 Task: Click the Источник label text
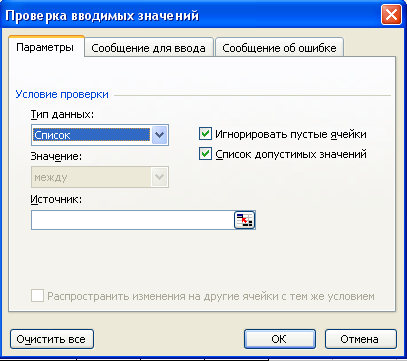pos(56,199)
